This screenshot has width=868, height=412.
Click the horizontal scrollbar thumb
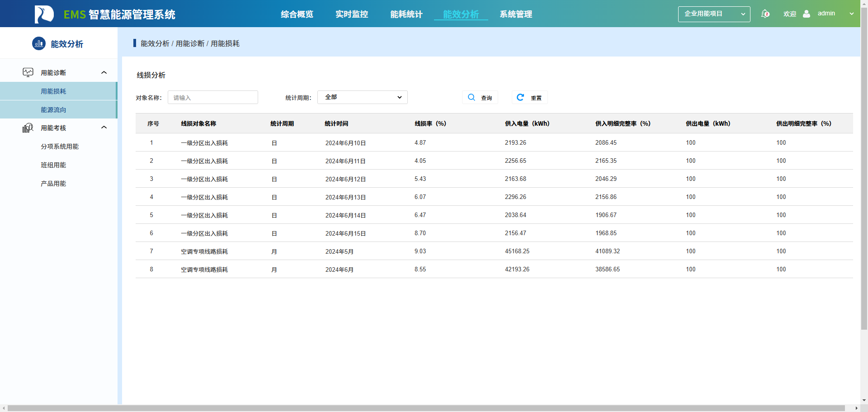pyautogui.click(x=426, y=408)
